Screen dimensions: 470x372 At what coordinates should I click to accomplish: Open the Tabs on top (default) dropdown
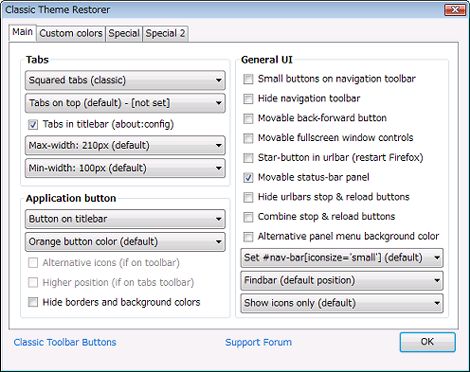[x=125, y=103]
